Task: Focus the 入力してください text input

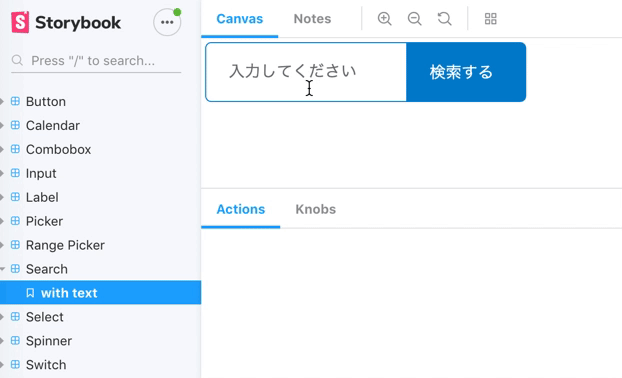Action: (306, 72)
